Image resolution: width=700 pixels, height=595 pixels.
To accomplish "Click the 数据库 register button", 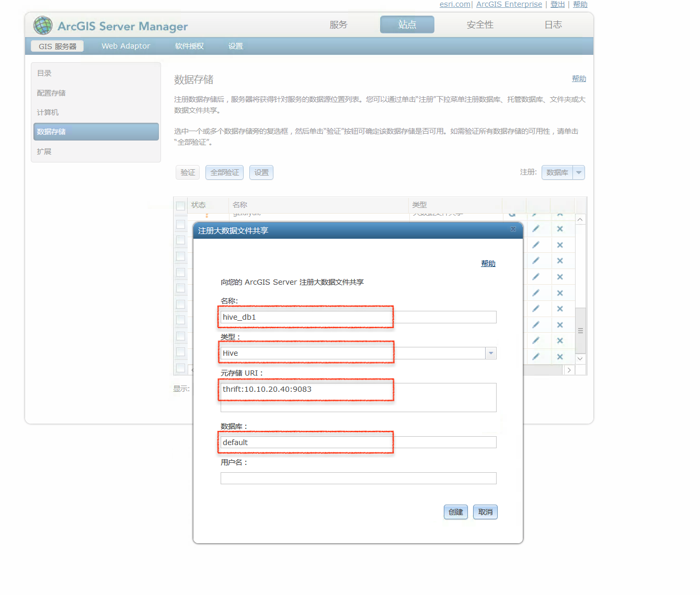I will [557, 172].
